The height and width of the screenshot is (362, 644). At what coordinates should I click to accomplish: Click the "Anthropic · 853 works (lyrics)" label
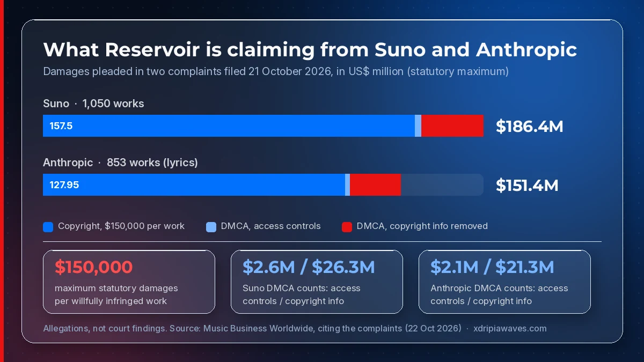pos(120,162)
